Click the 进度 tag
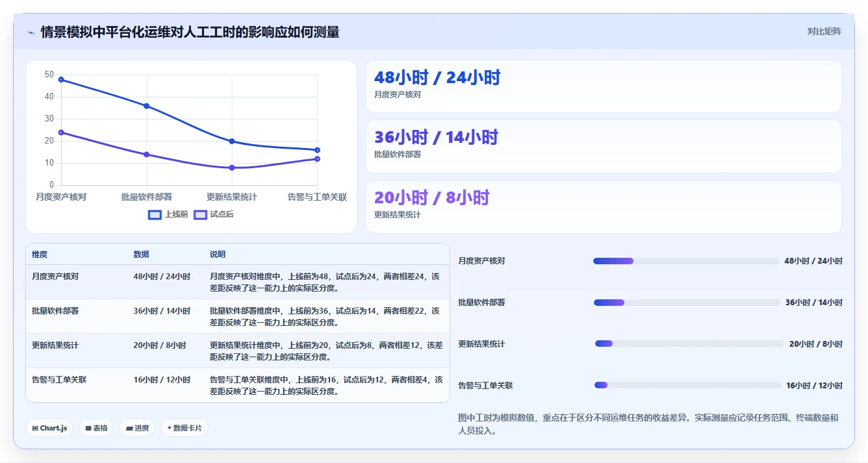Image resolution: width=868 pixels, height=463 pixels. pyautogui.click(x=137, y=428)
